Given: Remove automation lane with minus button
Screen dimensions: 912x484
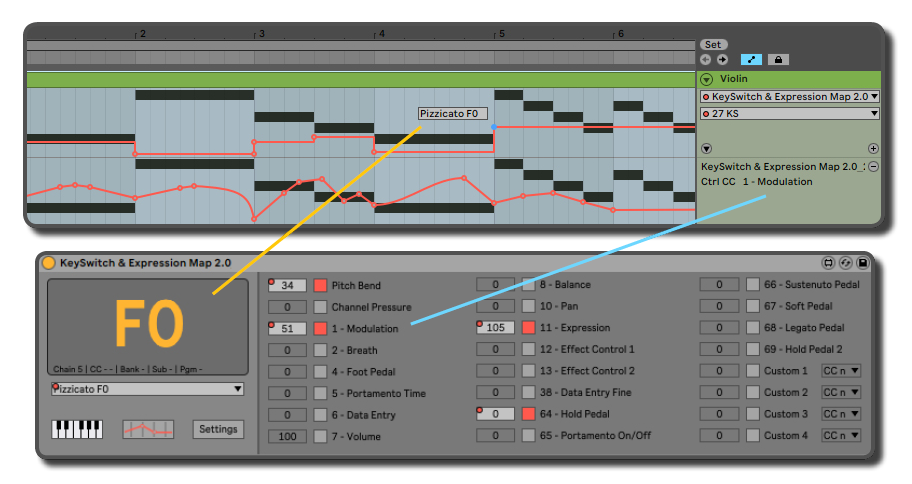Looking at the screenshot, I should coord(873,166).
